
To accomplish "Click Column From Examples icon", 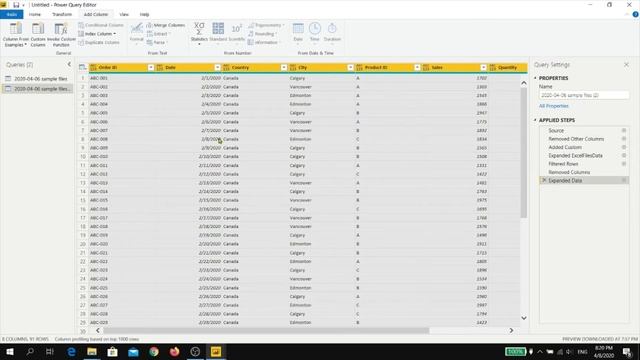I will [x=16, y=29].
